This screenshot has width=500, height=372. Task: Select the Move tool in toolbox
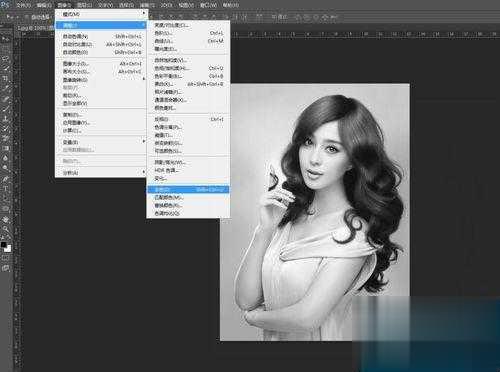point(6,39)
